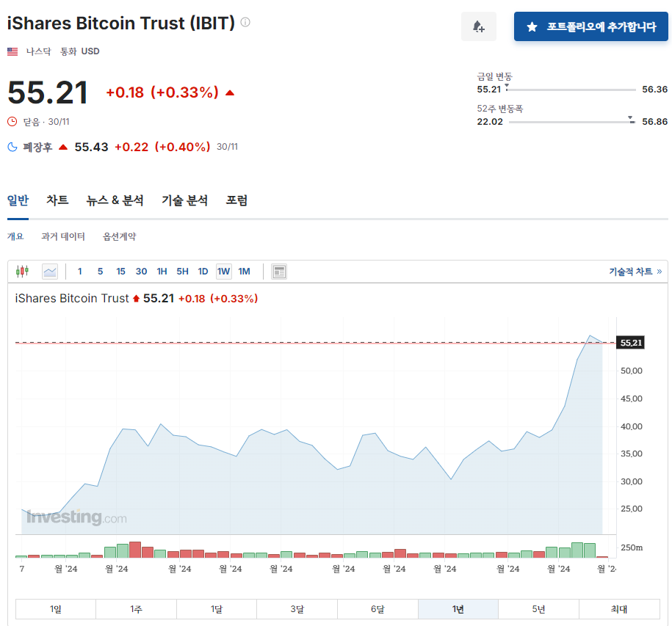Open the news panel icon beside timeframes

pos(278,272)
